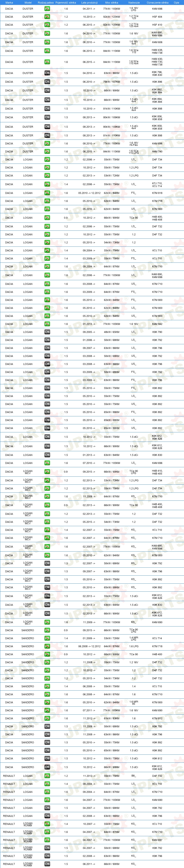Click the '05.2010 -> 12.2012' production years cell
Viewport: 184px width, 868px height.
(x=89, y=193)
